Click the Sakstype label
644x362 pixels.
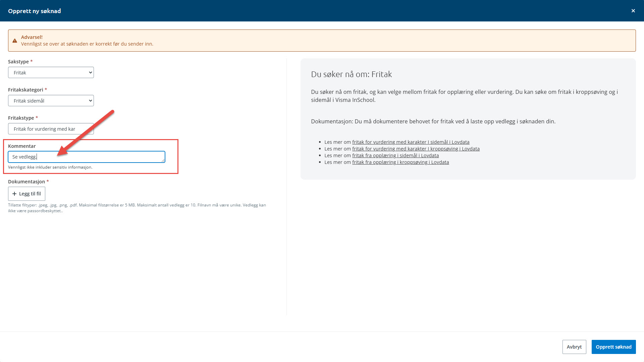click(18, 62)
